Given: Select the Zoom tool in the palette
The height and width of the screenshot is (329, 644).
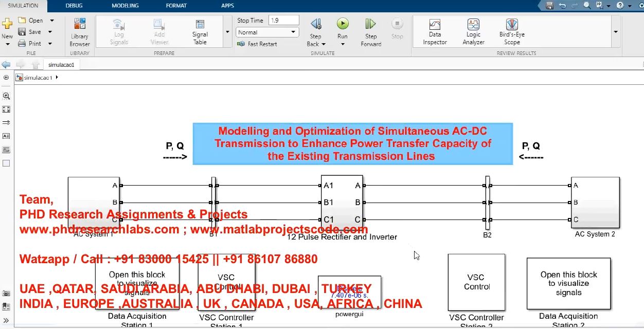Looking at the screenshot, I should click(6, 96).
